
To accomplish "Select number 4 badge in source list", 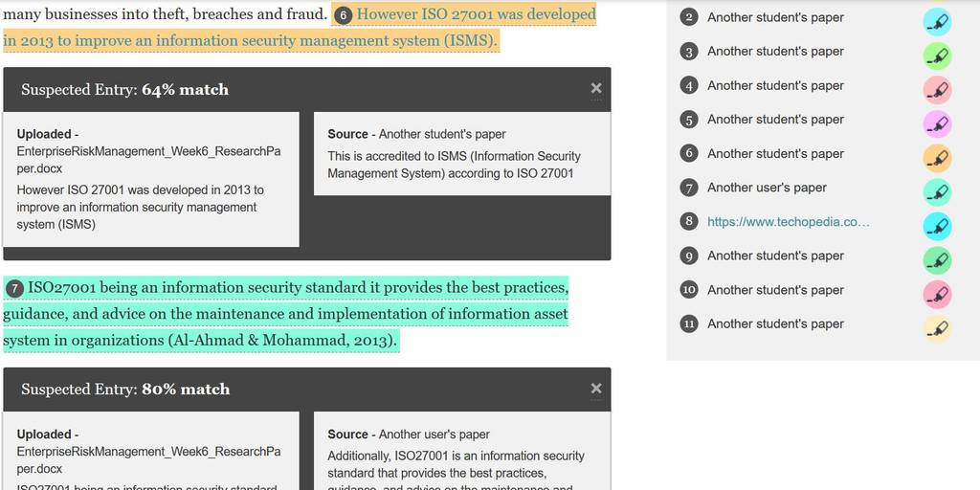I will pos(689,85).
